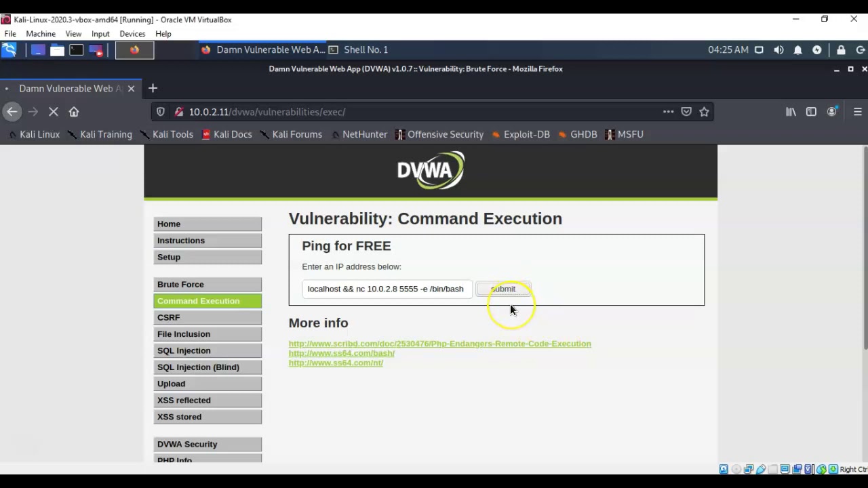The width and height of the screenshot is (868, 488).
Task: Open the tracking protection shield icon
Action: point(161,112)
